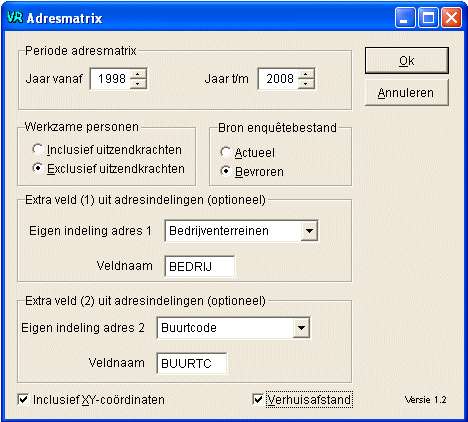Decrease the Jaar t/m year with down arrow

(x=306, y=84)
